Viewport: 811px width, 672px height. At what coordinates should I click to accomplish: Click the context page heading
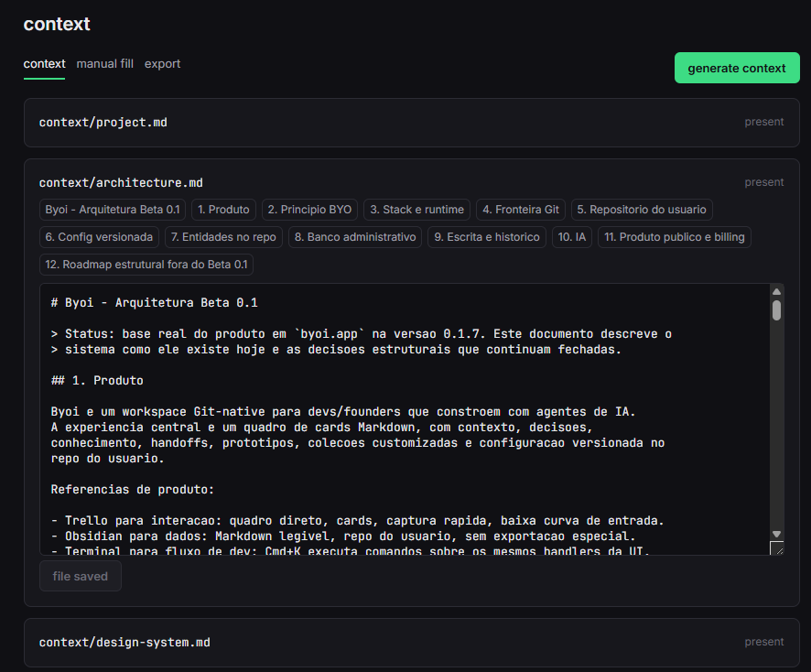(x=57, y=24)
